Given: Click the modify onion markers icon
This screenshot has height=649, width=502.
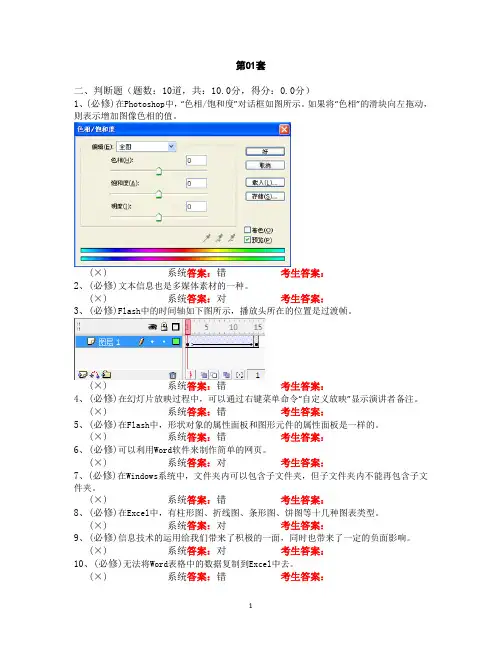Looking at the screenshot, I should tap(240, 375).
